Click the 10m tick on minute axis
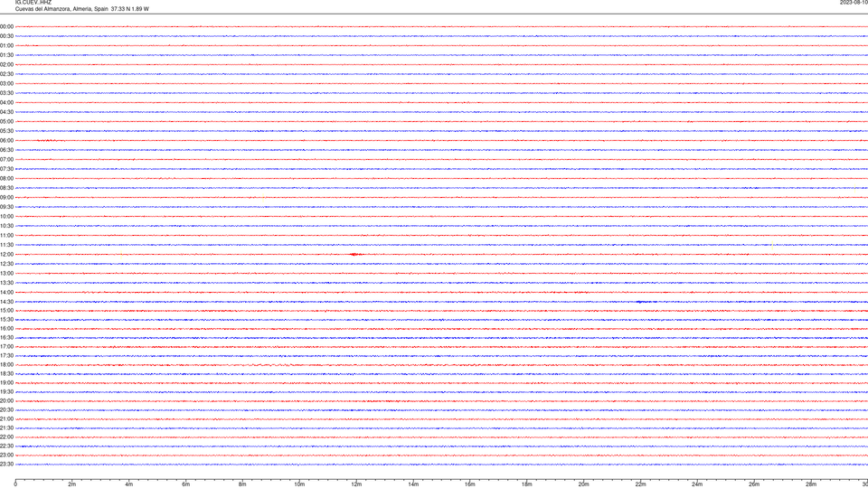 [x=299, y=484]
